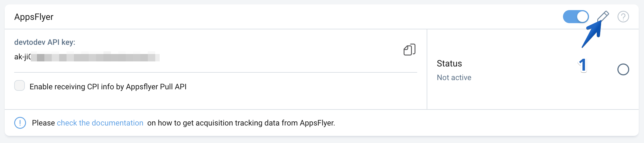The image size is (644, 143).
Task: Click the exclamation info icon
Action: [20, 123]
